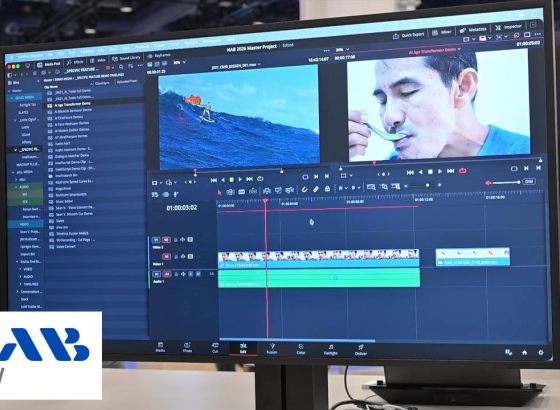Click the 01:00:03:02 timeline timecode field
This screenshot has height=410, width=560.
[181, 208]
